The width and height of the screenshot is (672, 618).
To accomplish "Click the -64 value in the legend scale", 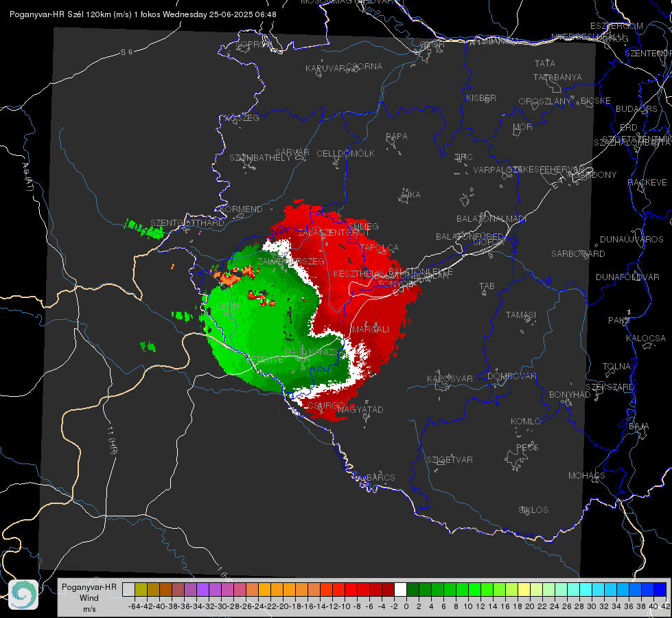I will click(x=135, y=606).
